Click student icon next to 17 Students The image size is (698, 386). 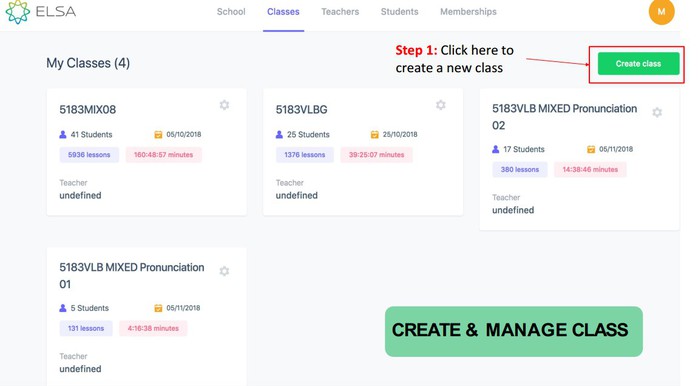pyautogui.click(x=495, y=149)
